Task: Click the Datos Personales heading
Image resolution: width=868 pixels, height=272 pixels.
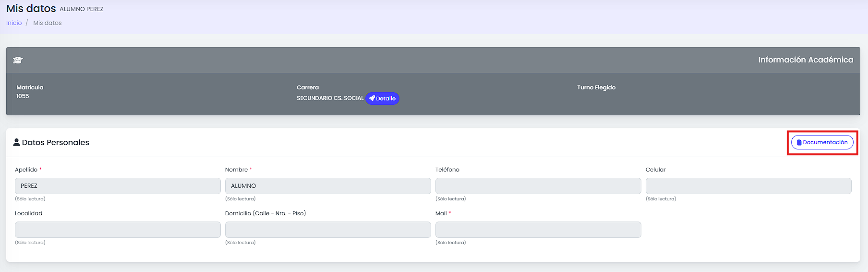Action: pyautogui.click(x=56, y=142)
